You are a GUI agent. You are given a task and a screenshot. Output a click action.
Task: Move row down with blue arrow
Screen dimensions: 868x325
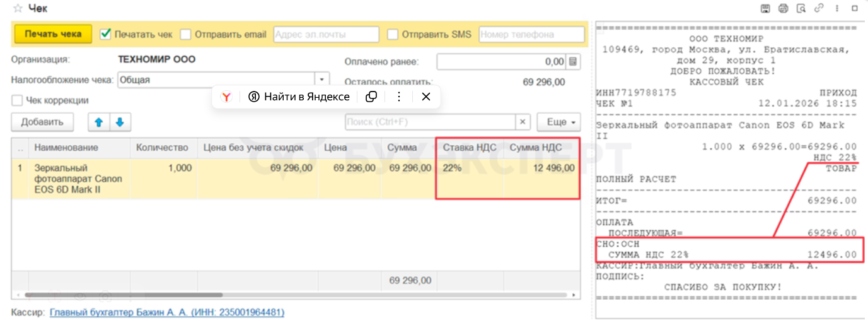point(119,122)
